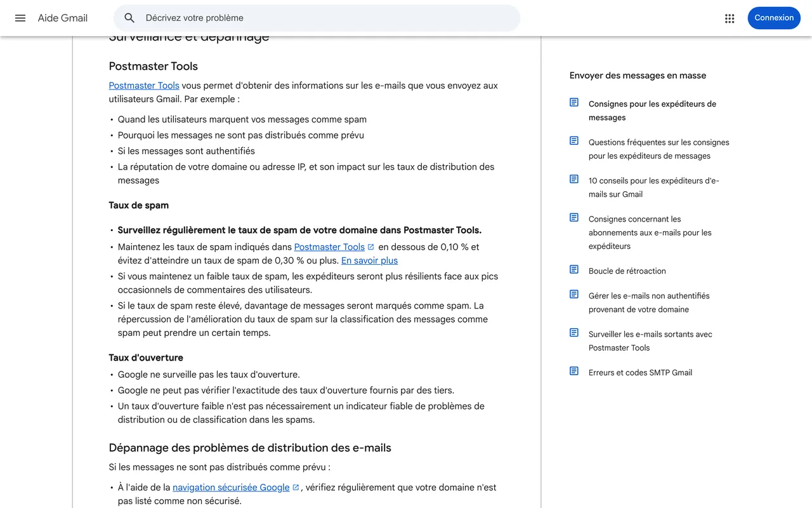Screen dimensions: 812x508
Task: Click text Si les messages sont authentifiés
Action: (186, 151)
